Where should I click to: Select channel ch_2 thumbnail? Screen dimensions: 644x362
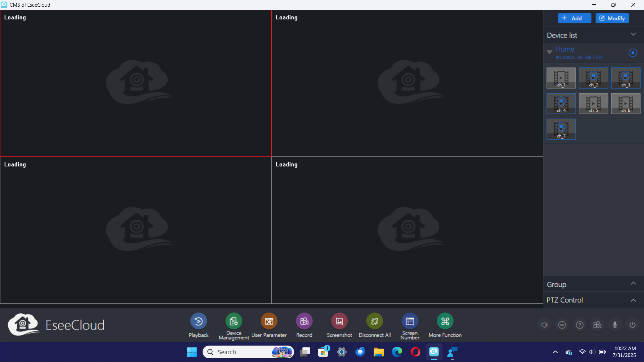[593, 78]
